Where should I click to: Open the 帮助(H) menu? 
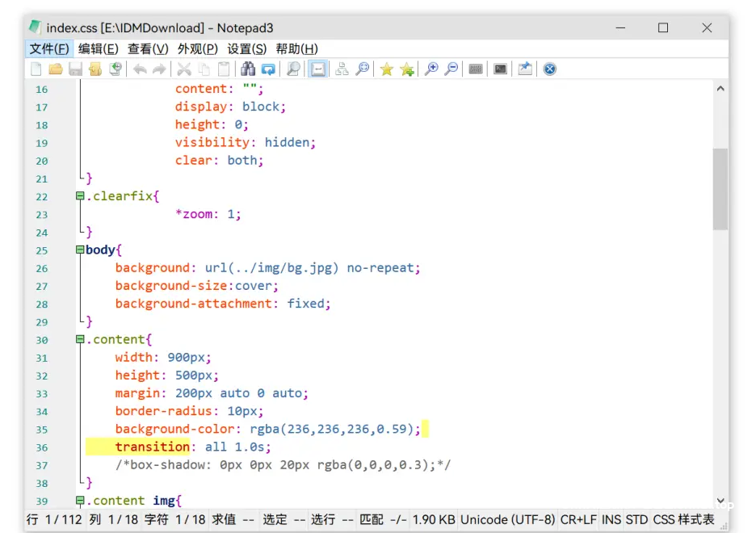(297, 49)
